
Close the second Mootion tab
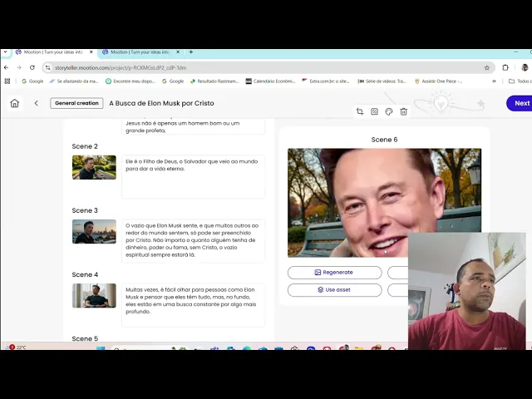coord(178,52)
